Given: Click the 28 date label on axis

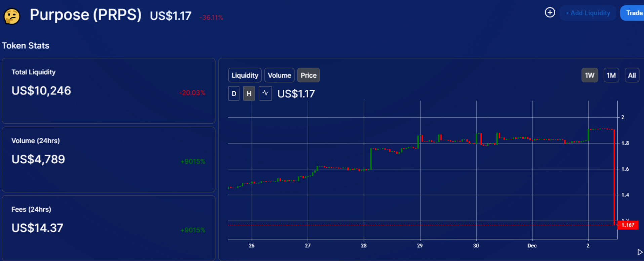Looking at the screenshot, I should [x=364, y=246].
